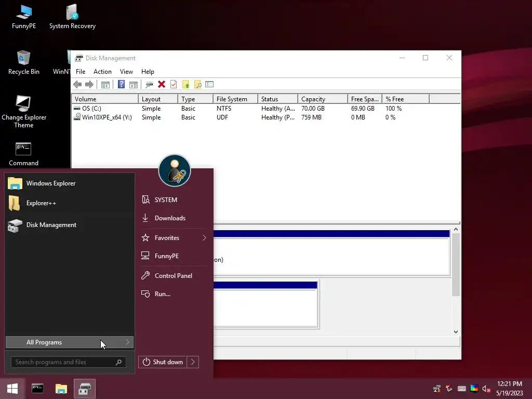The image size is (532, 399).
Task: Open Control Panel from Start menu
Action: coord(174,276)
